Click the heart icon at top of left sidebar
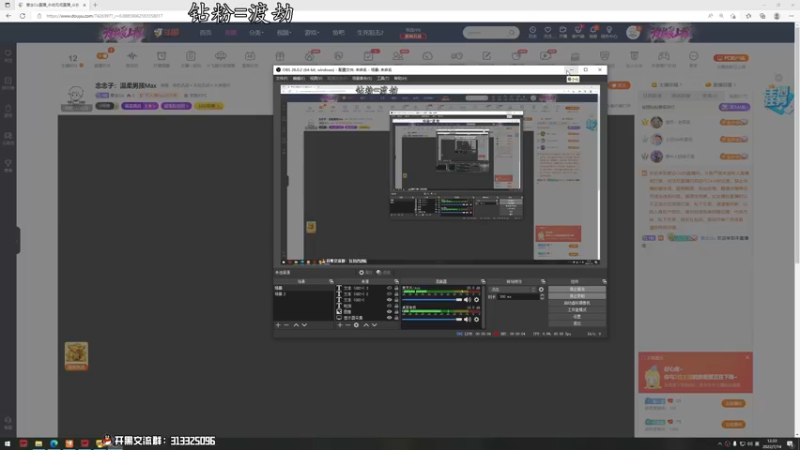 (8, 53)
